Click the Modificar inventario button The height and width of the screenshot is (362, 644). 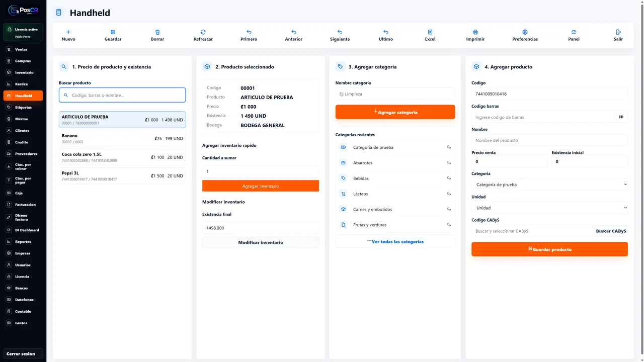[x=261, y=242]
